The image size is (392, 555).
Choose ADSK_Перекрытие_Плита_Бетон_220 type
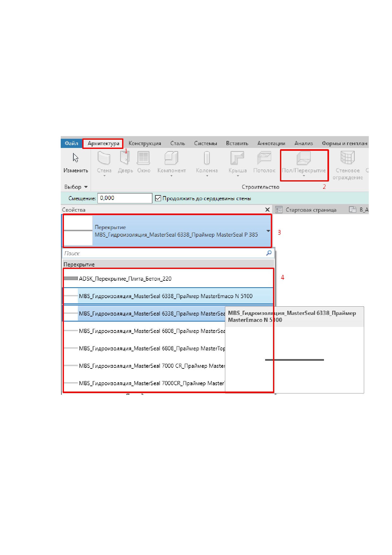[168, 279]
